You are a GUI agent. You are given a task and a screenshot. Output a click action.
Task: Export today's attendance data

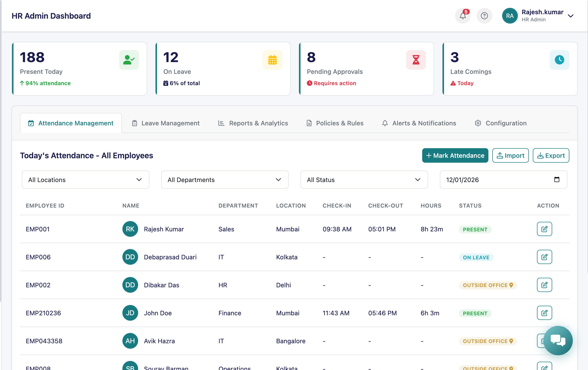pyautogui.click(x=551, y=155)
